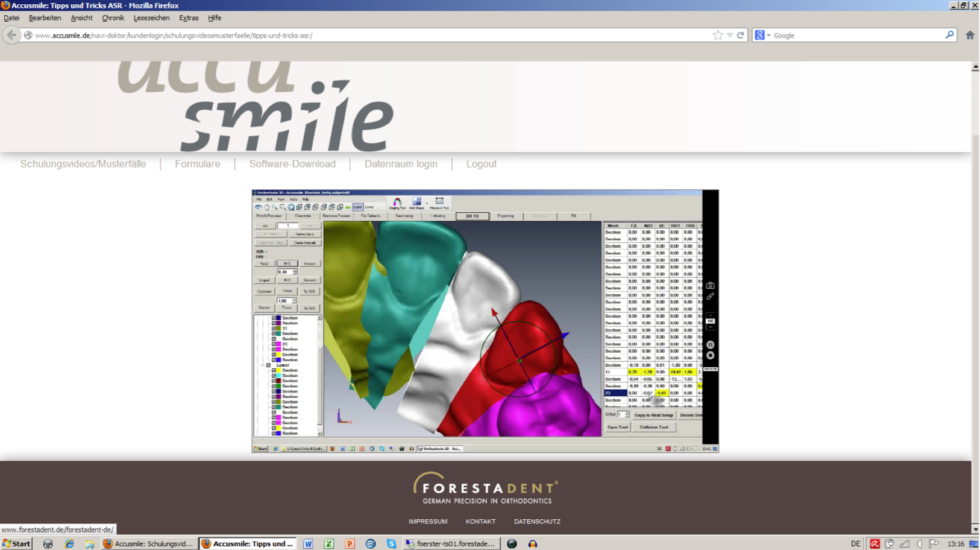
Task: Launch PowerPoint from the taskbar
Action: pos(350,544)
